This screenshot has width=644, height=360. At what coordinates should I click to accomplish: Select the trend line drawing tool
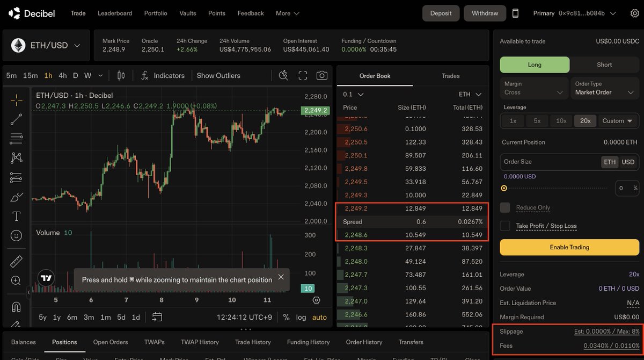(x=16, y=119)
